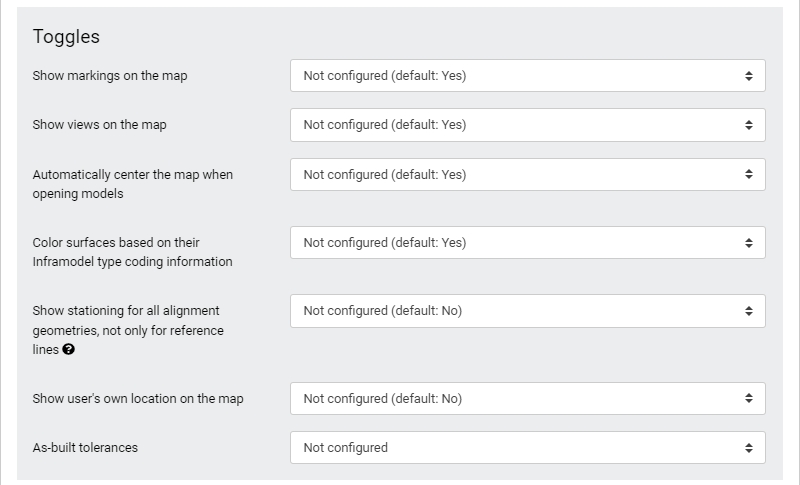Click the sort arrows of Show markings dropdown

pyautogui.click(x=748, y=75)
